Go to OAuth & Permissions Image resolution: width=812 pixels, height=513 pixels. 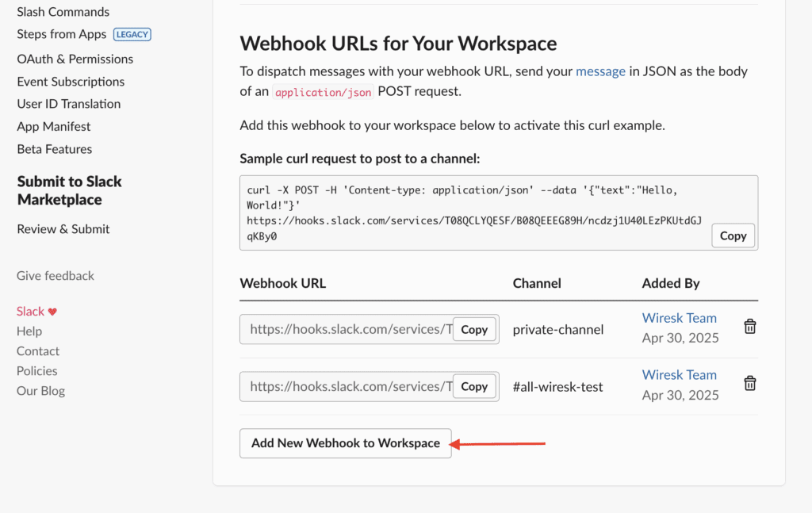click(x=75, y=59)
